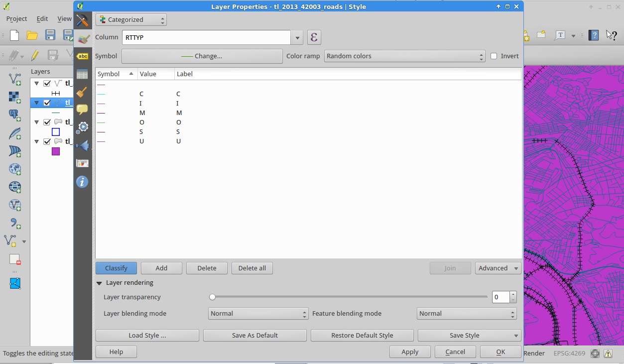624x364 pixels.
Task: Toggle visibility checkbox of the bottom magenta layer
Action: pyautogui.click(x=47, y=141)
